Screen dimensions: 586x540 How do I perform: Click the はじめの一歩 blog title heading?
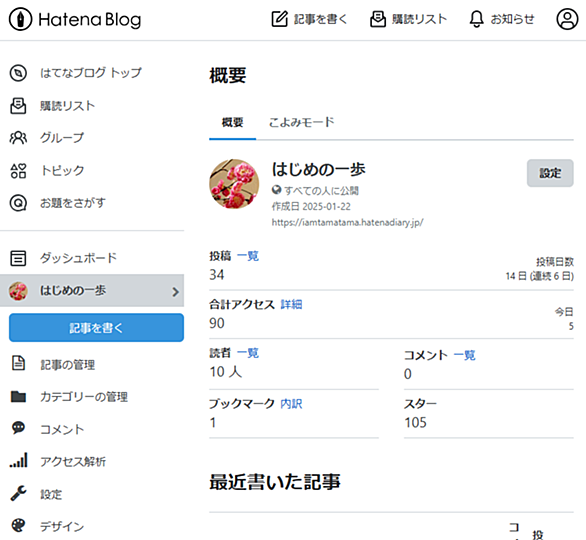pyautogui.click(x=319, y=169)
